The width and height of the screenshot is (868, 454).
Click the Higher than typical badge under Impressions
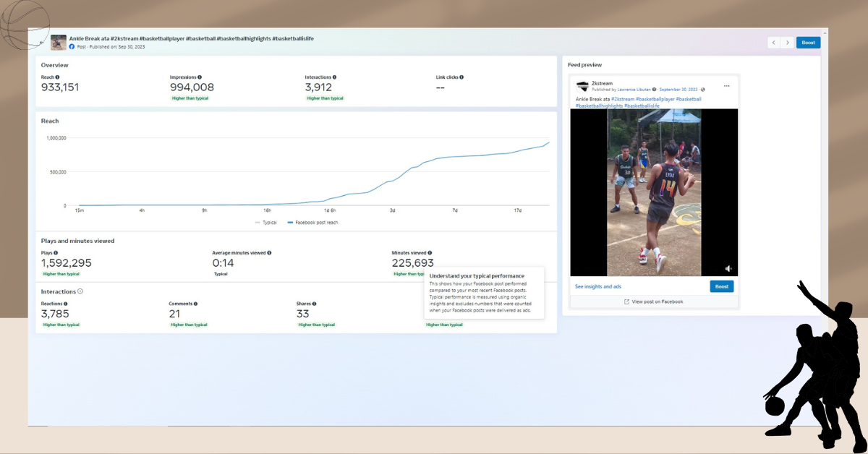190,98
